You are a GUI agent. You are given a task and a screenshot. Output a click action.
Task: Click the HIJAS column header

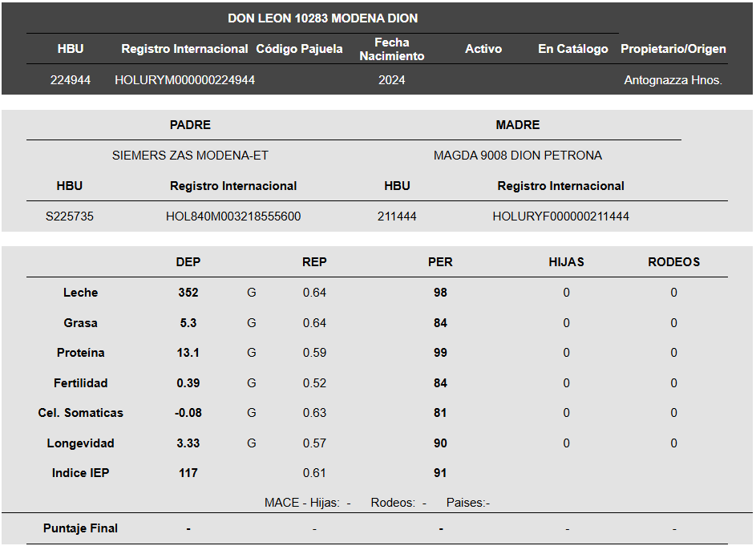tap(567, 261)
